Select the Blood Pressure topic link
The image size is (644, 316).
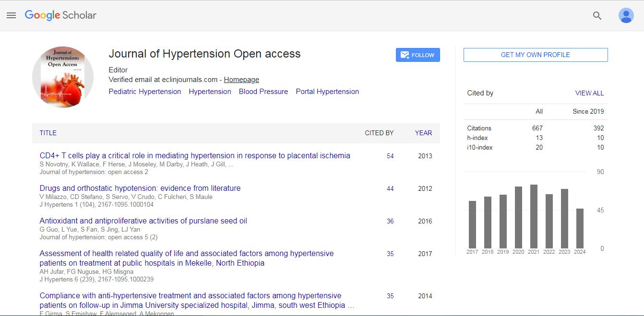263,92
